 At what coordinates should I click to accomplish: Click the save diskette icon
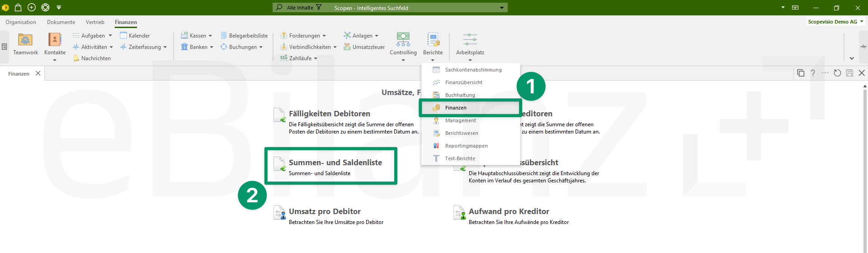click(x=849, y=73)
